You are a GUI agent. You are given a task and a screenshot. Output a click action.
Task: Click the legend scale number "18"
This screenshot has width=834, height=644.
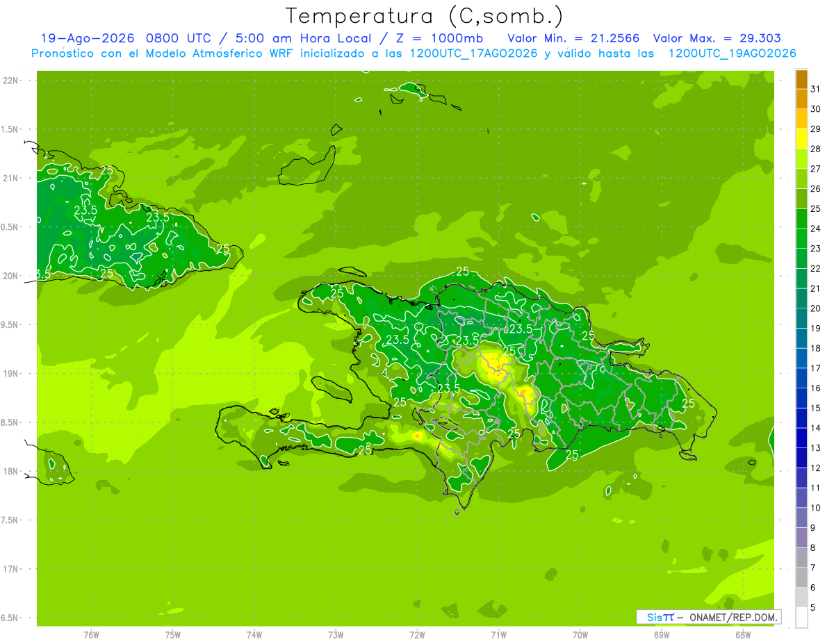(x=816, y=348)
